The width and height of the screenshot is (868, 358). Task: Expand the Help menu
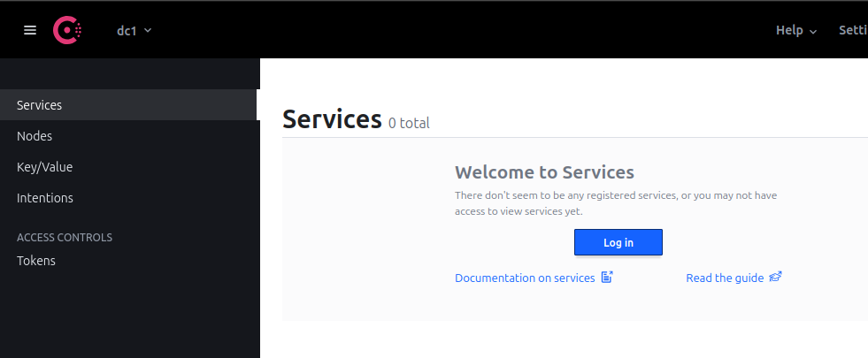pyautogui.click(x=796, y=30)
